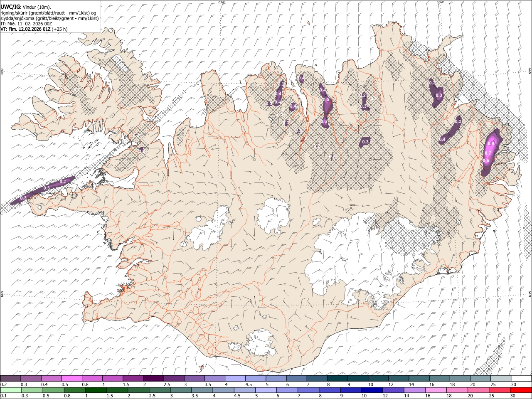Choose lower legend swatch starting at 2.5
Viewport: 532px width, 399px height.
[x=160, y=390]
